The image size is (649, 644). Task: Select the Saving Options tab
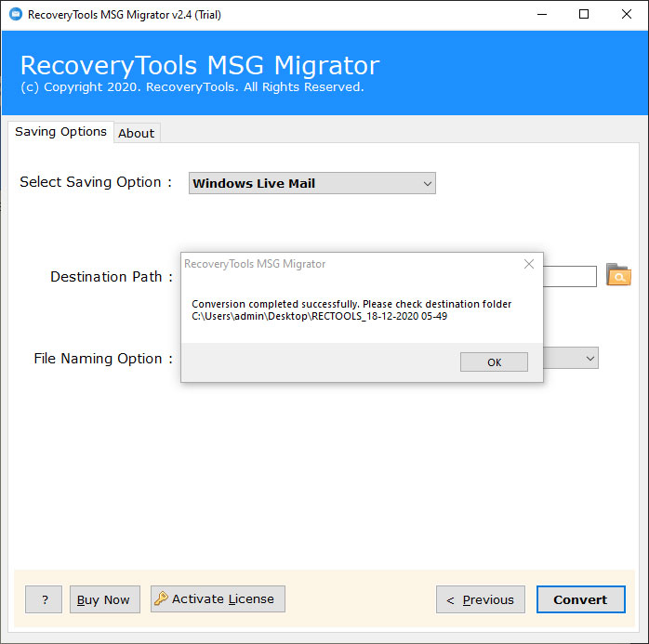point(60,132)
